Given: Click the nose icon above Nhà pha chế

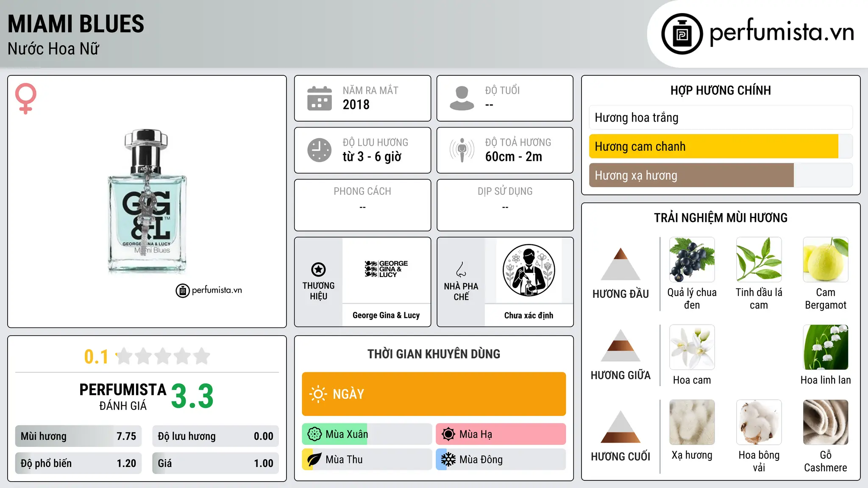Looking at the screenshot, I should coord(461,269).
